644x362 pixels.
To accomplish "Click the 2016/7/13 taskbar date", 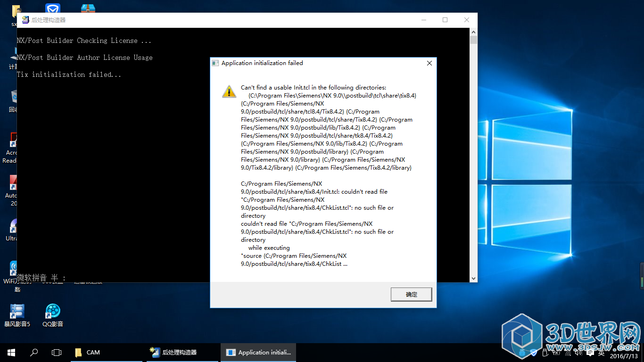I will tap(624, 356).
